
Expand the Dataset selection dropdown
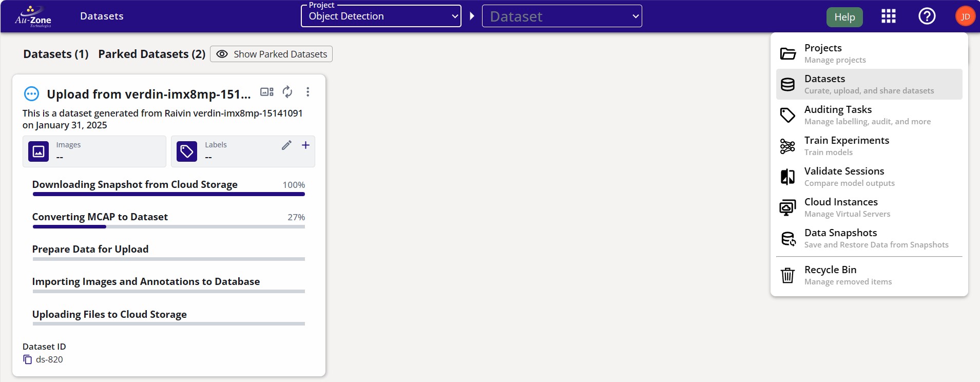[562, 16]
